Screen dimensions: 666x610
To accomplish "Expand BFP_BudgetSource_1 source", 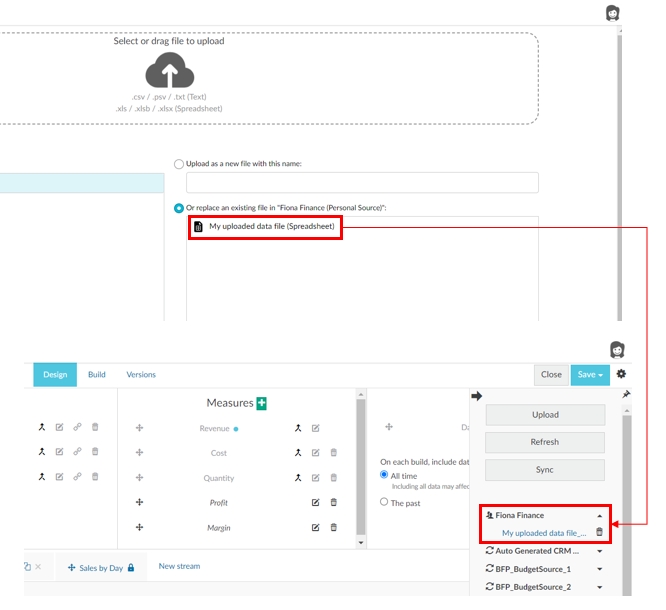I will coord(600,569).
